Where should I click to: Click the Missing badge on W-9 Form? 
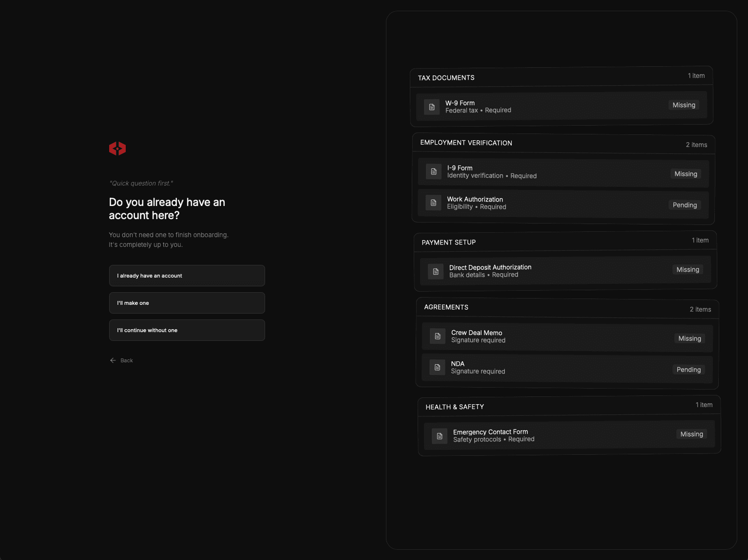(684, 105)
